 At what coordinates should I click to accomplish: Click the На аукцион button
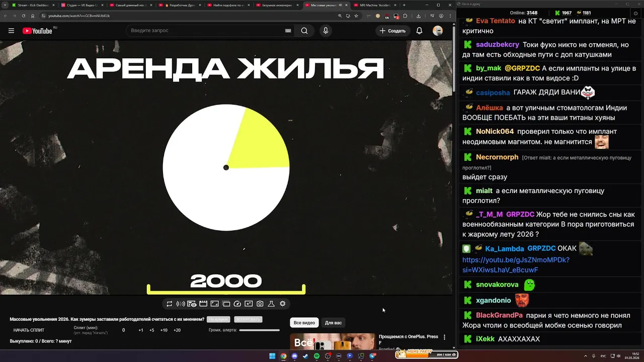point(218,319)
